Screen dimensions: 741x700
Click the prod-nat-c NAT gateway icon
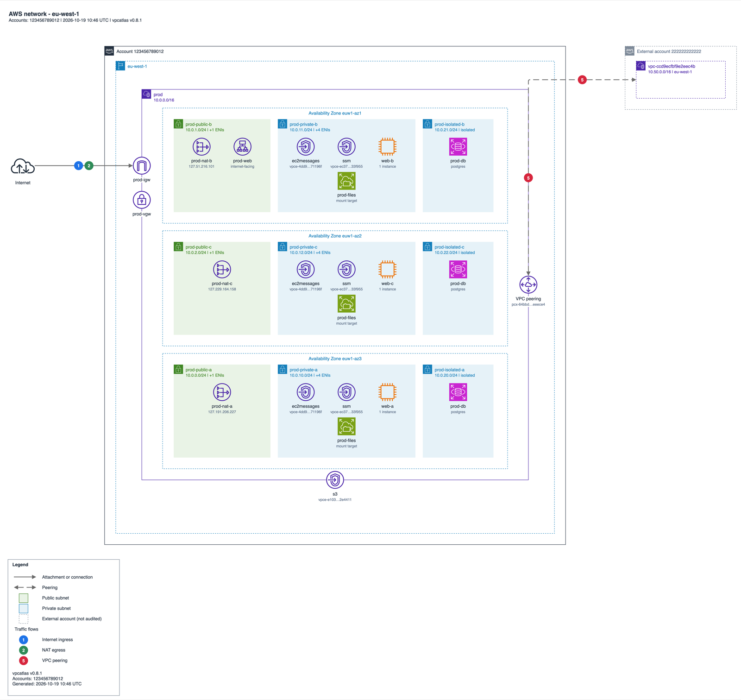222,270
